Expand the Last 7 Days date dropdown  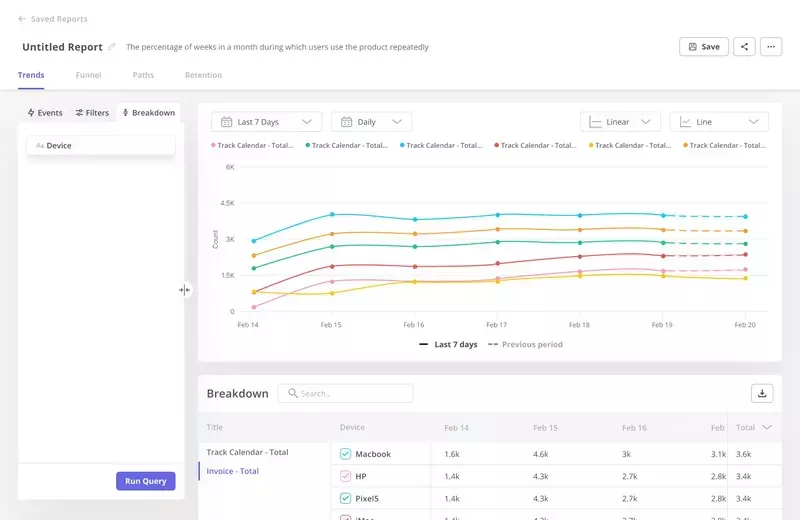click(x=266, y=122)
